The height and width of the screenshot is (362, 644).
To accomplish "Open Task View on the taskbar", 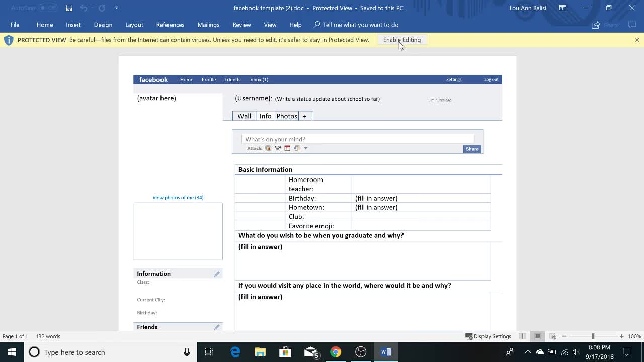I will tap(209, 352).
